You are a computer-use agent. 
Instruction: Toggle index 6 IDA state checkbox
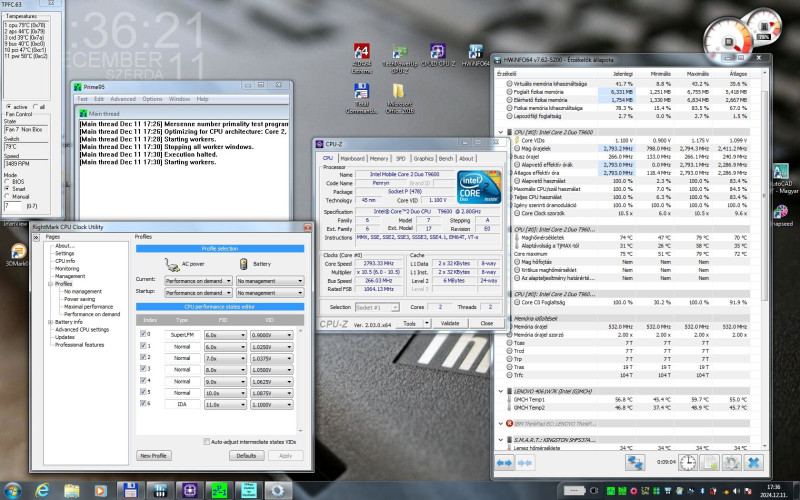(143, 403)
